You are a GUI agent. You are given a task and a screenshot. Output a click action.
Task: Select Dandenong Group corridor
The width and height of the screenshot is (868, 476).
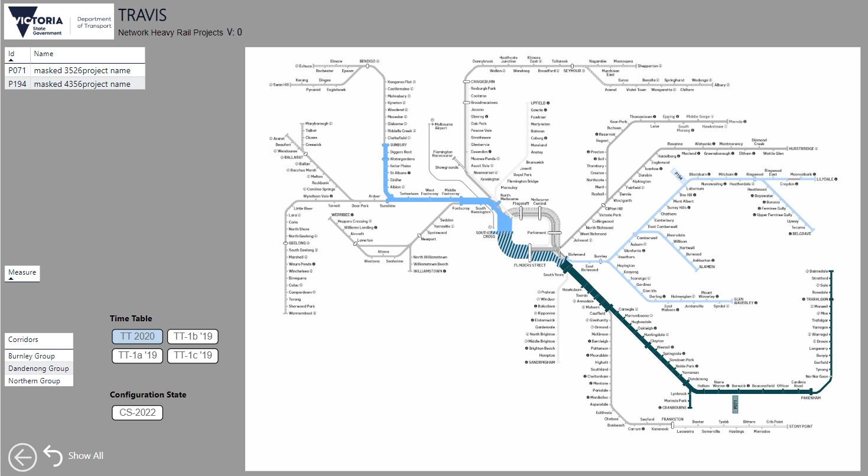click(x=38, y=369)
